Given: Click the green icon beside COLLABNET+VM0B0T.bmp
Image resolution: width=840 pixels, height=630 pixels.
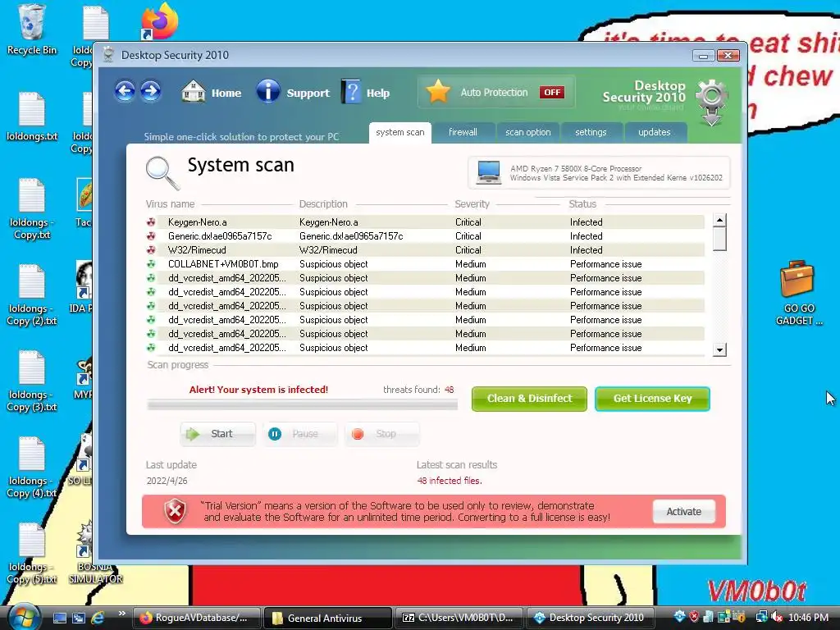Looking at the screenshot, I should tap(151, 263).
